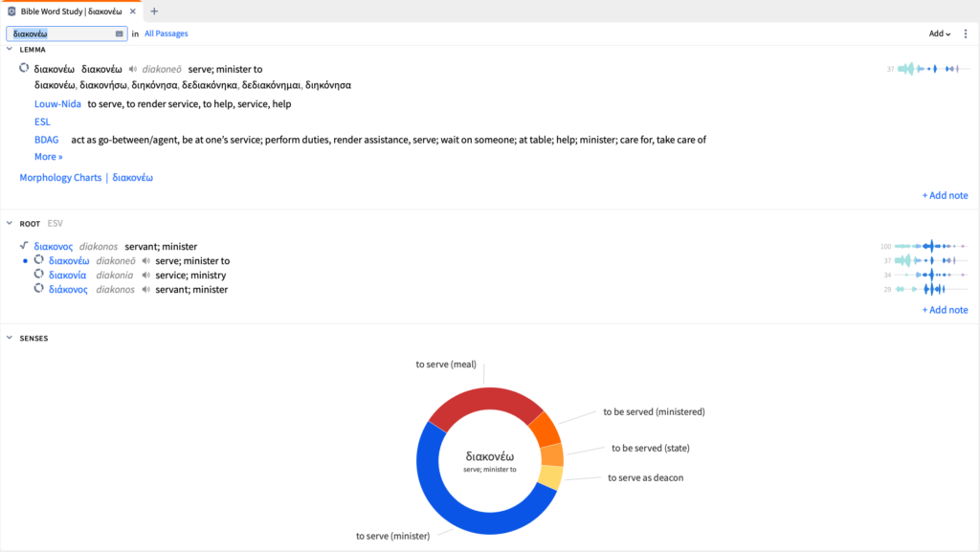Play pronunciation audio beside diakoneō in Lemma
The width and height of the screenshot is (980, 552).
click(132, 69)
